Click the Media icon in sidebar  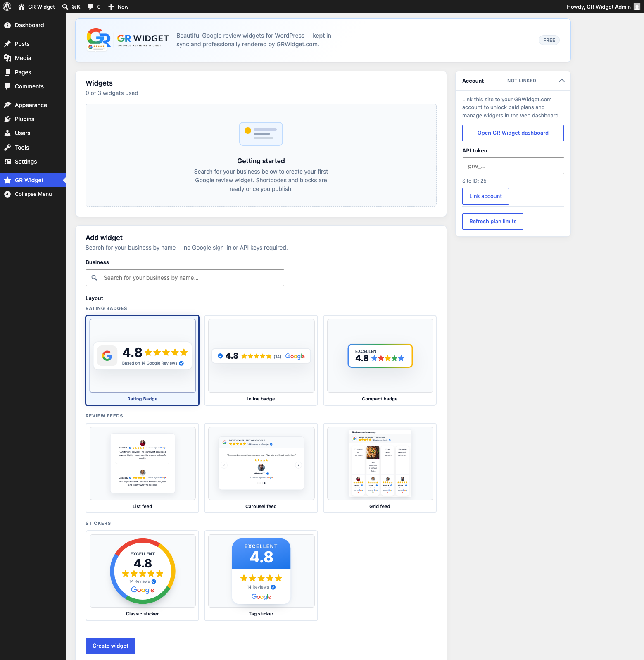[x=7, y=58]
